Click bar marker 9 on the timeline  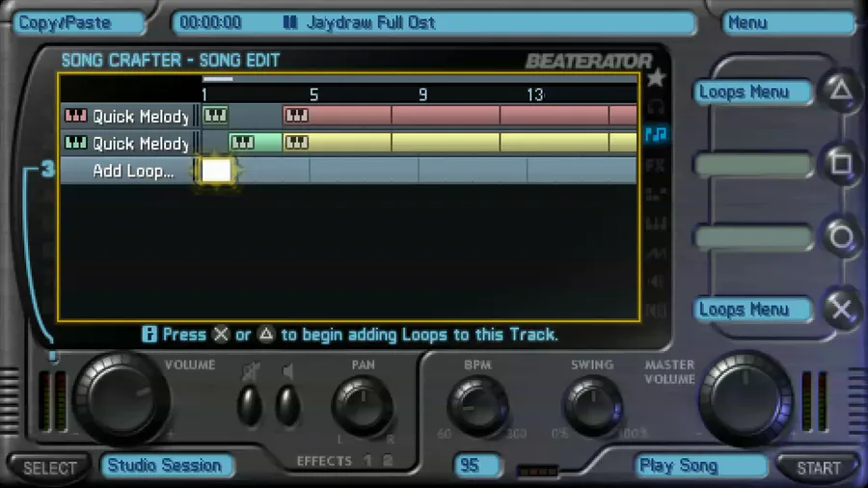click(423, 95)
